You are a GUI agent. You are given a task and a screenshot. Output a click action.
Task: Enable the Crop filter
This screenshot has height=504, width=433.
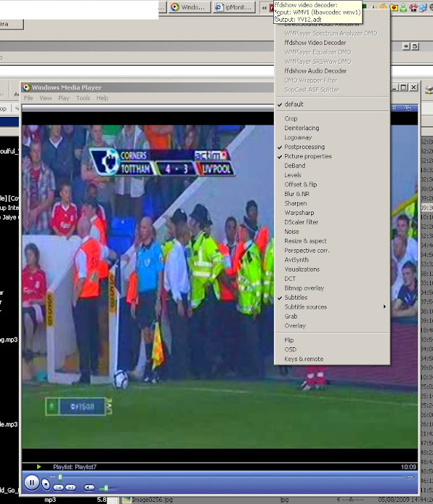pyautogui.click(x=332, y=118)
